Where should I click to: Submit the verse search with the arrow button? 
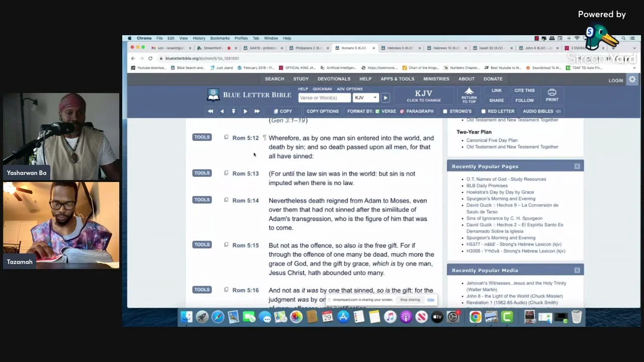pos(385,98)
